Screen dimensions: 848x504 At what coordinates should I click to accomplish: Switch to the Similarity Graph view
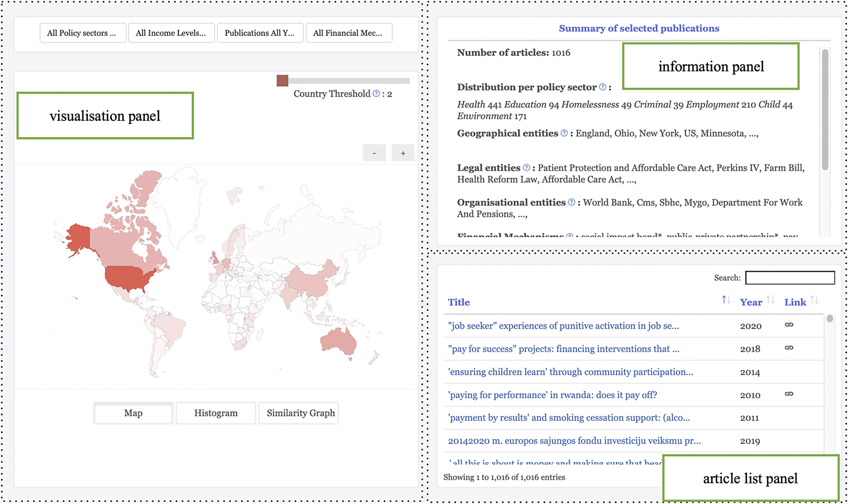tap(301, 413)
